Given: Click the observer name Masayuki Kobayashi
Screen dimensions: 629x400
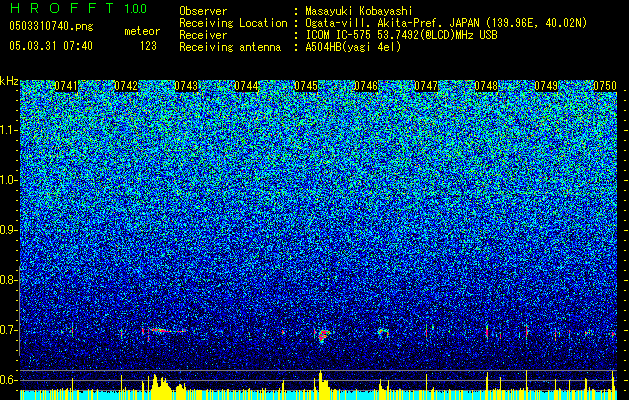Looking at the screenshot, I should tap(359, 11).
